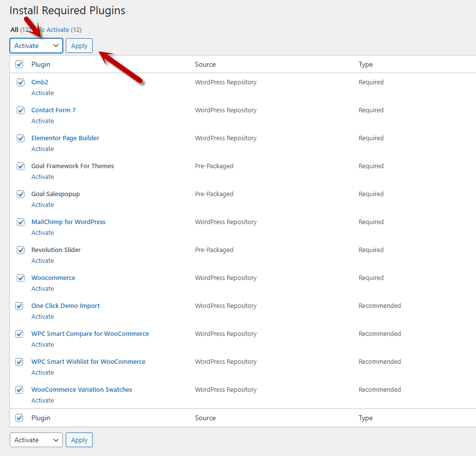Screen dimensions: 476x456
Task: Click the top Apply button
Action: coord(79,46)
